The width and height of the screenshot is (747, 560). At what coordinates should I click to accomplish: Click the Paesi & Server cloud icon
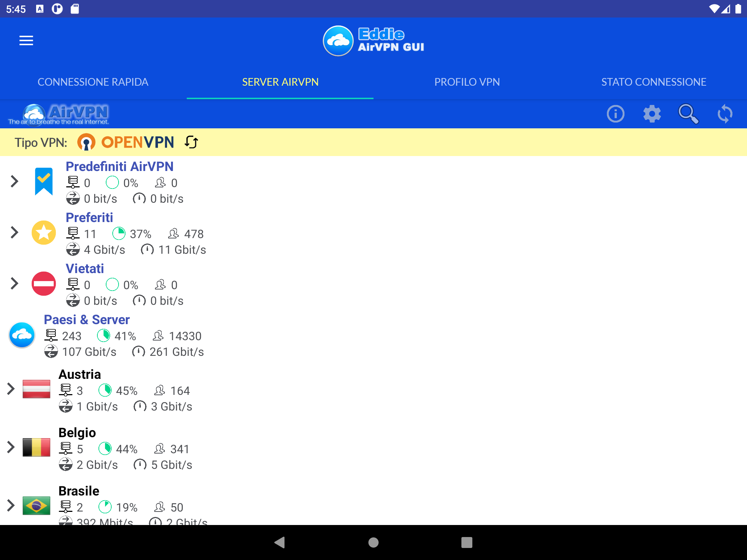22,335
